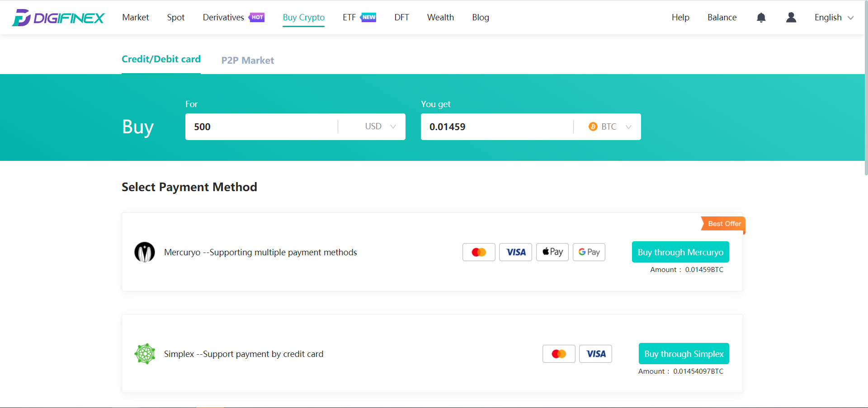This screenshot has height=408, width=868.
Task: Click Buy through Mercuryo button
Action: tap(680, 252)
